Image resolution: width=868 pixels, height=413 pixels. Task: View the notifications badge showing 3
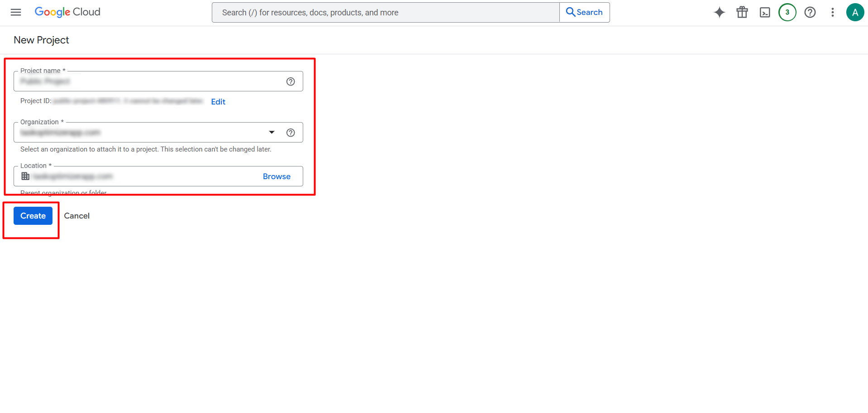(x=787, y=12)
